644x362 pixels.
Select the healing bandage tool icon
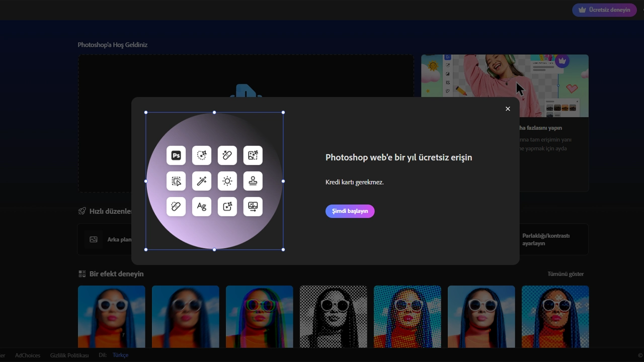(227, 155)
